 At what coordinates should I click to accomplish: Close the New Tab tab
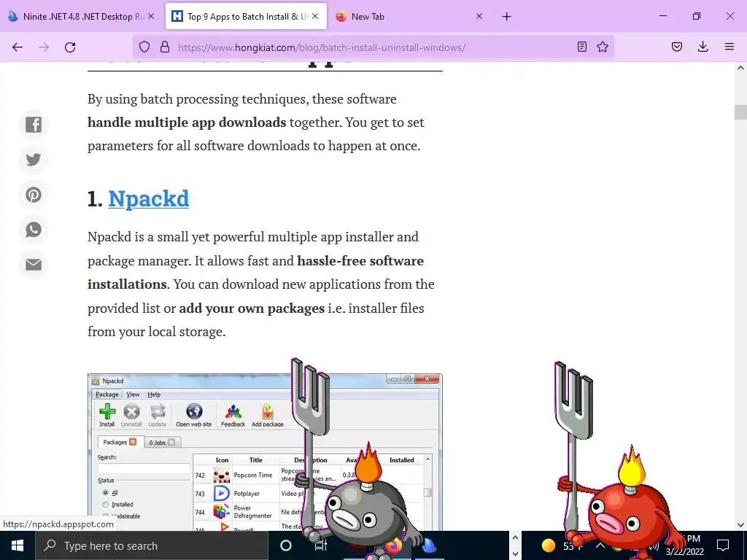[479, 16]
